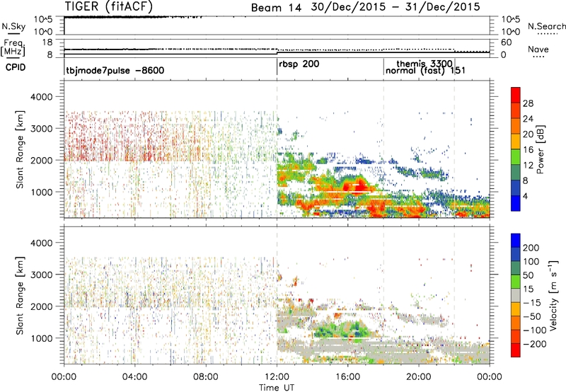Click the 'tbjmode7pulse −8600' CPID entry
This screenshot has height=392, width=566.
click(115, 70)
